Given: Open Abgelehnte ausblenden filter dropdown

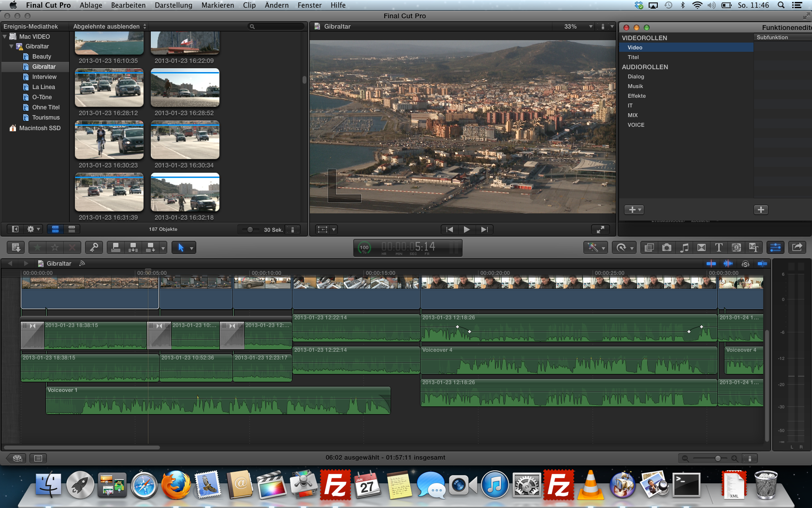Looking at the screenshot, I should (x=110, y=27).
